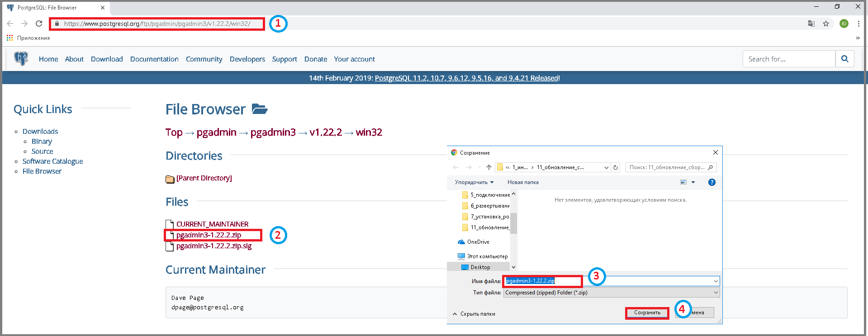
Task: Open the translate page icon
Action: pos(811,24)
